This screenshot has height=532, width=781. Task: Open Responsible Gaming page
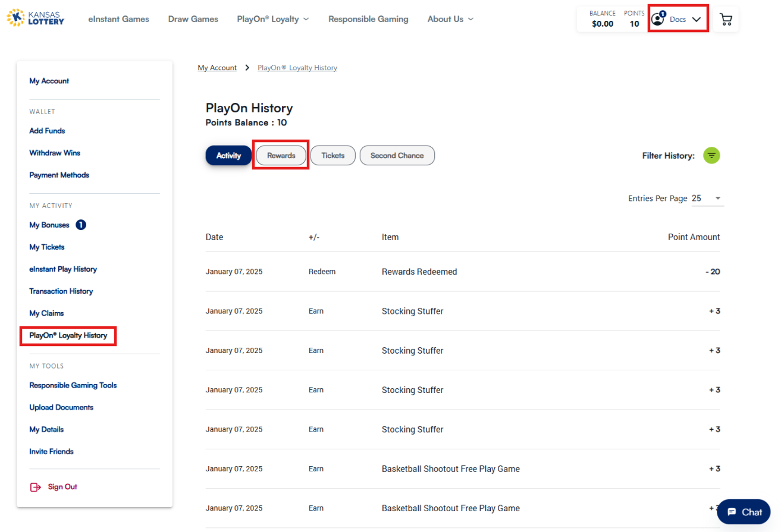point(368,19)
